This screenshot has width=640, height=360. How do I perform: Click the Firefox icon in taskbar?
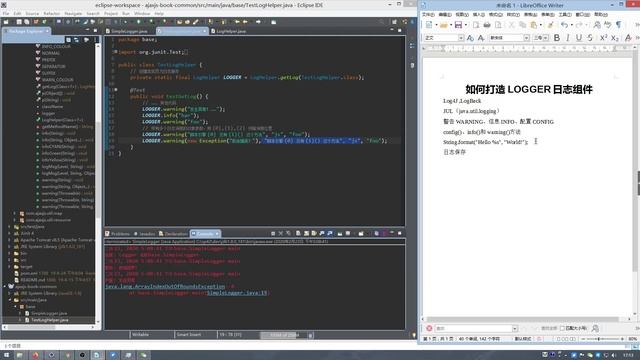pyautogui.click(x=36, y=355)
